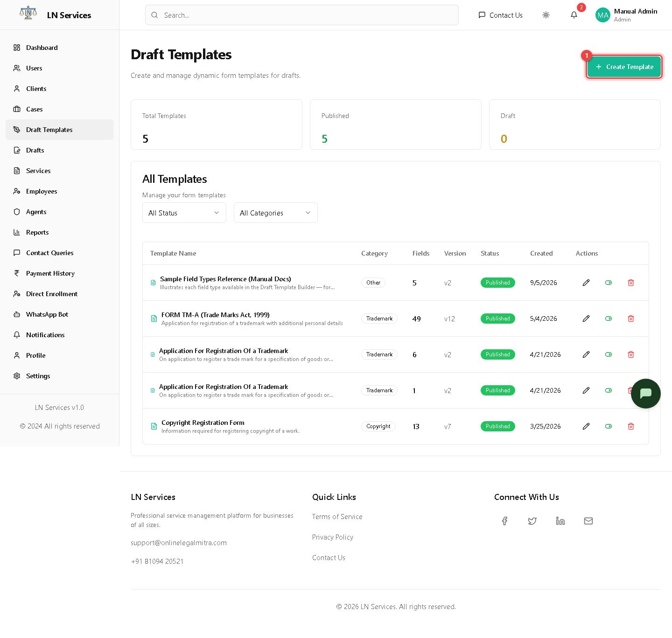Screen dimensions: 672x638
Task: Open WhatsApp Bot in the sidebar
Action: point(59,314)
